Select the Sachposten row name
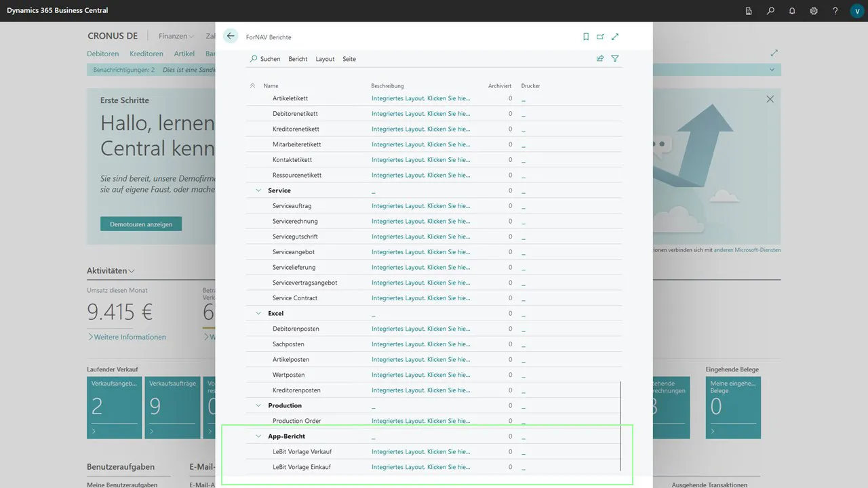This screenshot has width=868, height=488. point(288,344)
